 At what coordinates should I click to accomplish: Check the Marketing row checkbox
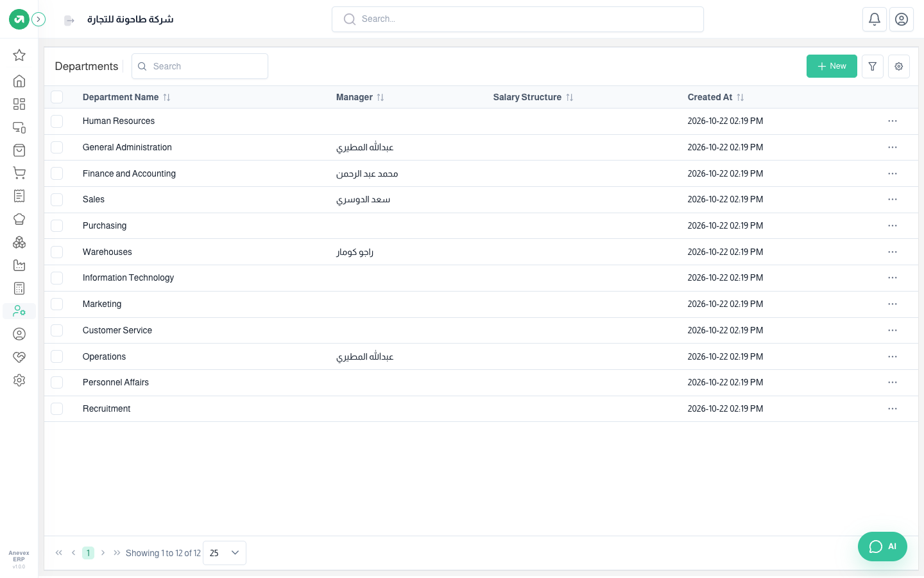pos(57,304)
